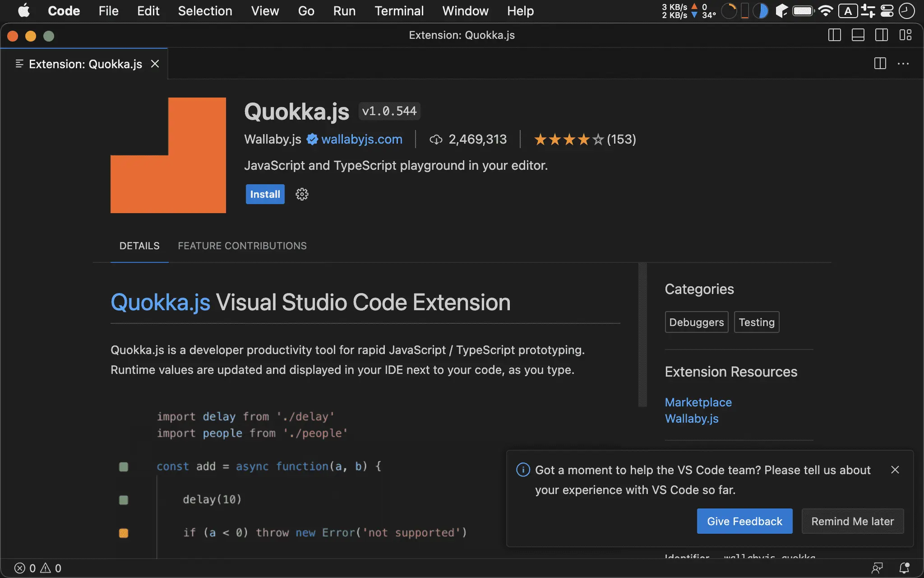Viewport: 924px width, 578px height.
Task: Switch to the FEATURE CONTRIBUTIONS tab
Action: coord(242,246)
